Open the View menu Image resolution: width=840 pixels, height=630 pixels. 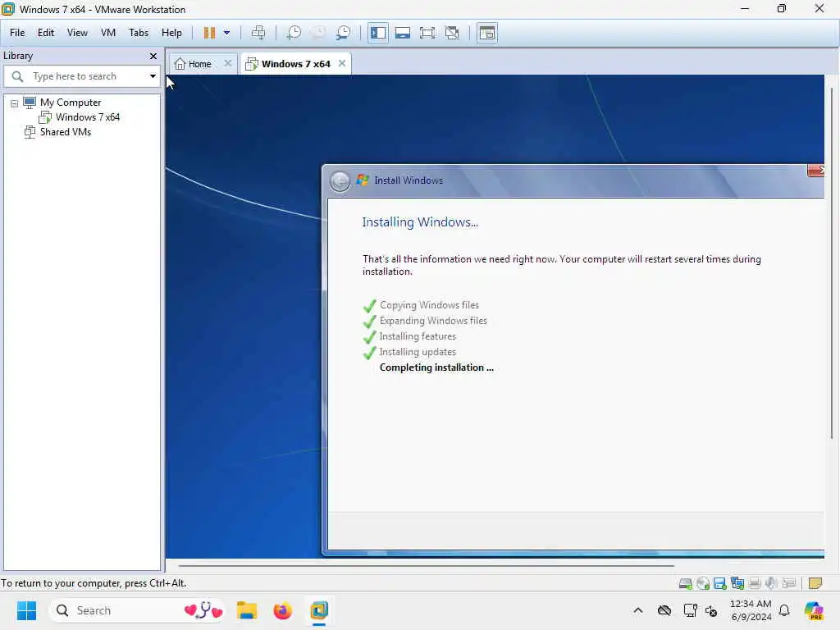coord(77,33)
